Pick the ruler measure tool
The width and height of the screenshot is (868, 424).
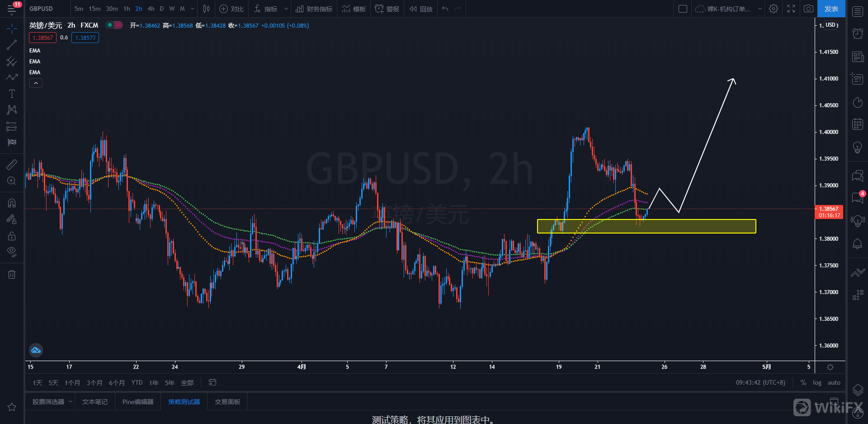click(12, 165)
